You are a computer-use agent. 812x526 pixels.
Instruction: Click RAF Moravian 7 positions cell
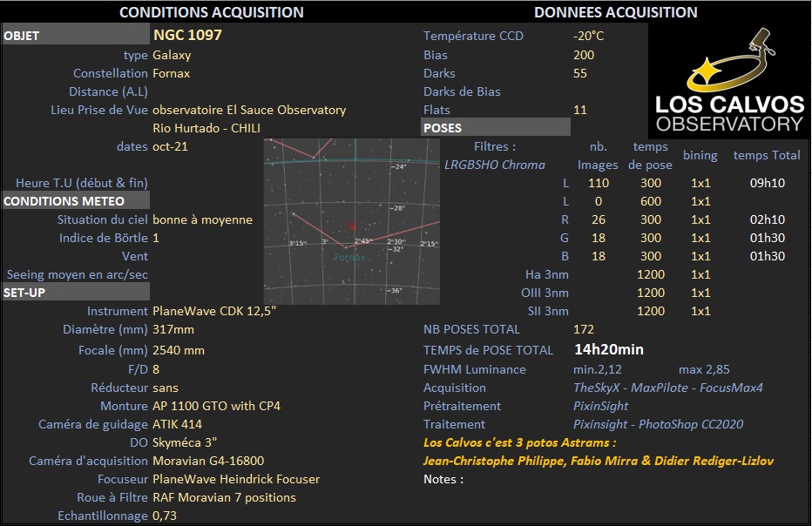[224, 497]
